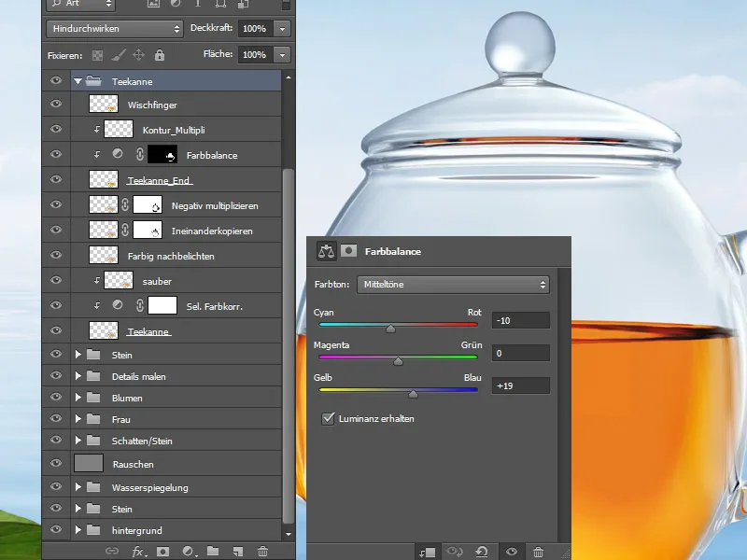Click the Gelb/Blau value field showing +19
The image size is (747, 560).
521,385
